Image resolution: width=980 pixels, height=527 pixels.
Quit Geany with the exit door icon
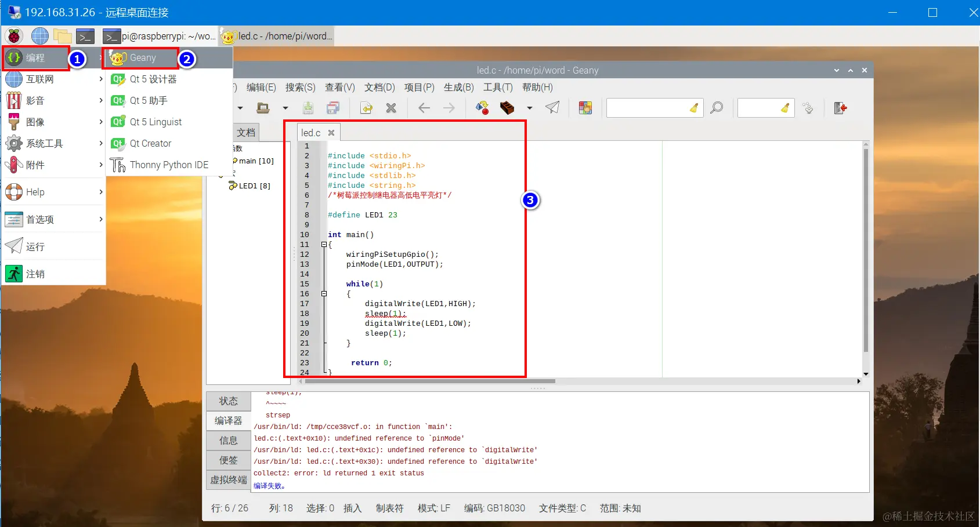point(840,108)
